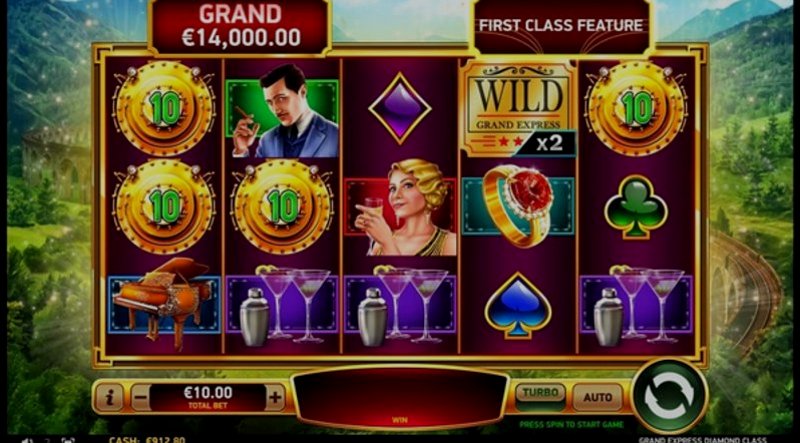The height and width of the screenshot is (443, 800).
Task: Click the blue spade symbol
Action: click(518, 305)
